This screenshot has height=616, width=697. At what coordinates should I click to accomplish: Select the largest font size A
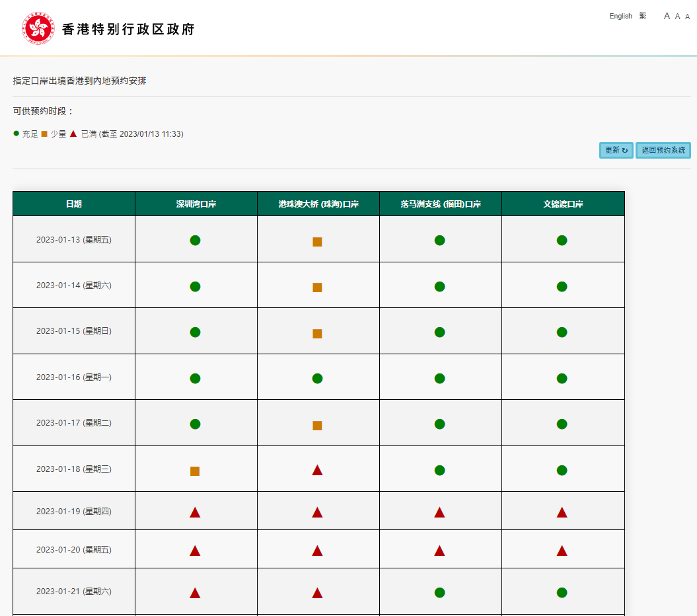[667, 16]
